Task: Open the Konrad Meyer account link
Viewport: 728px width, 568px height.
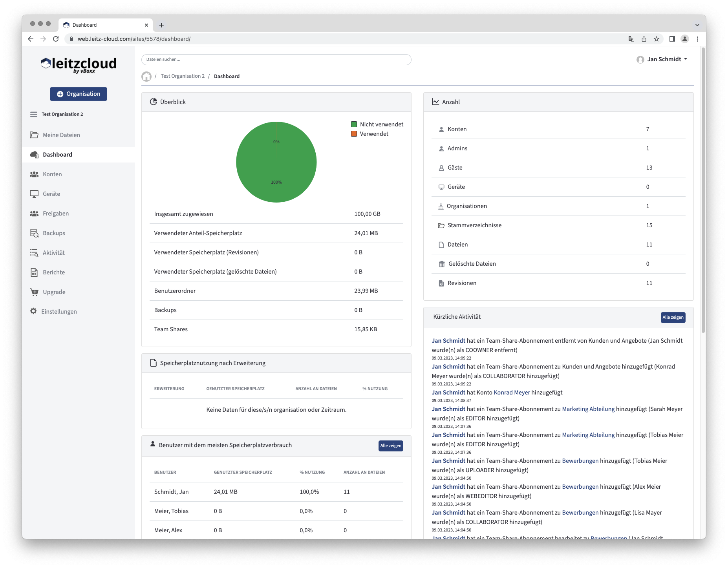Action: point(511,392)
